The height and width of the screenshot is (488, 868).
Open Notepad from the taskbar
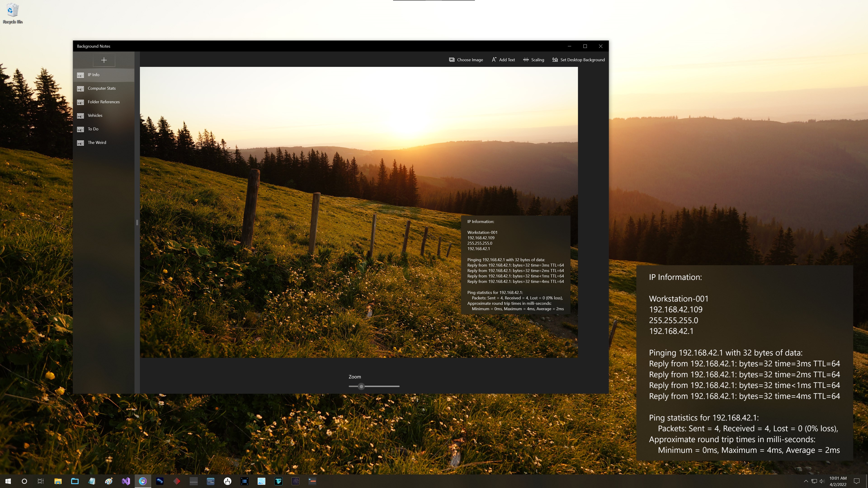pyautogui.click(x=92, y=481)
